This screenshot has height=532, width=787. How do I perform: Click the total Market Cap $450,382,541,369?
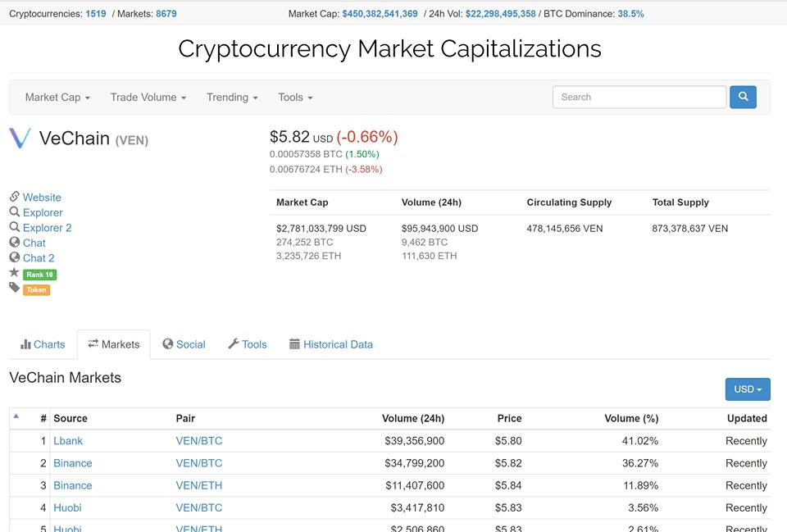click(x=380, y=14)
